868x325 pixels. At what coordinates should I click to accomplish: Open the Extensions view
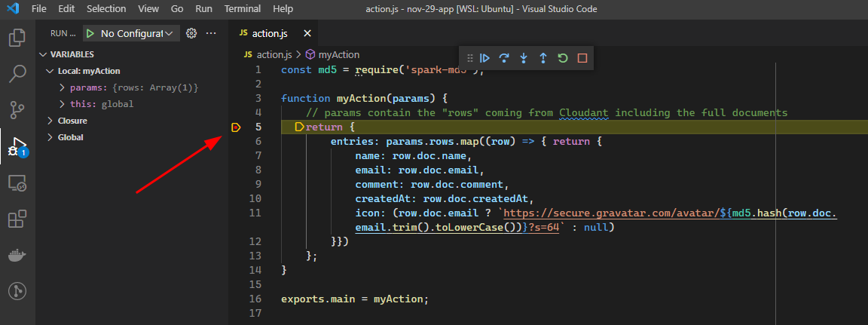pos(17,219)
